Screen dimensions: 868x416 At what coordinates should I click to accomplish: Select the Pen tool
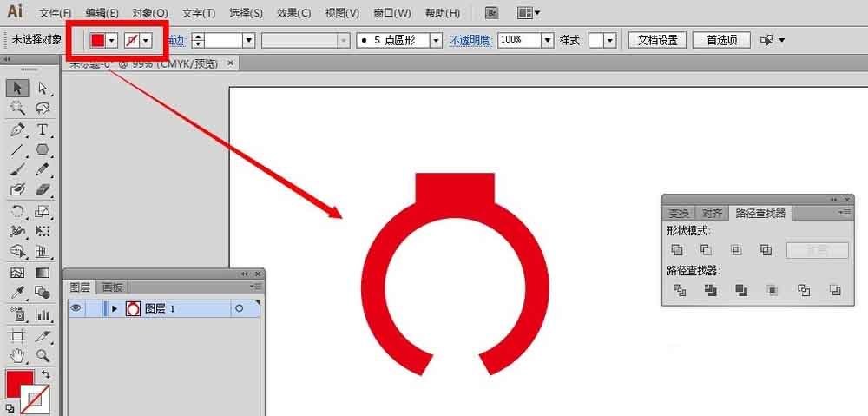17,129
